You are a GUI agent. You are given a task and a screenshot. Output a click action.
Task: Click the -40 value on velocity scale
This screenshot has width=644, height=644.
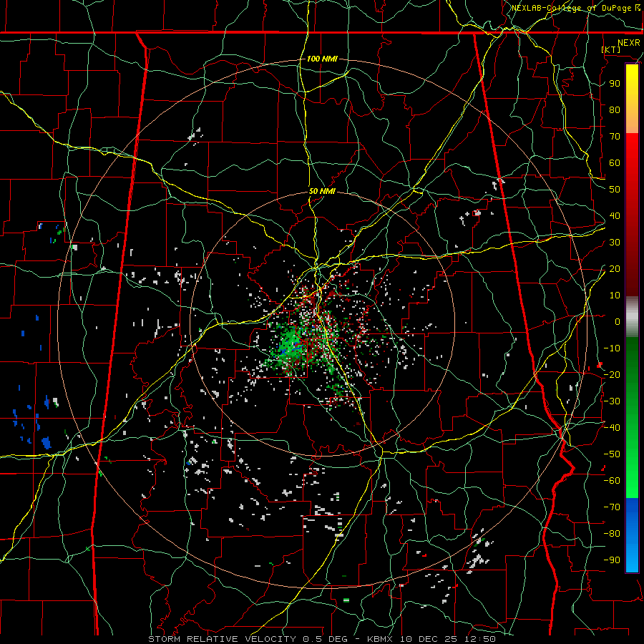point(612,428)
